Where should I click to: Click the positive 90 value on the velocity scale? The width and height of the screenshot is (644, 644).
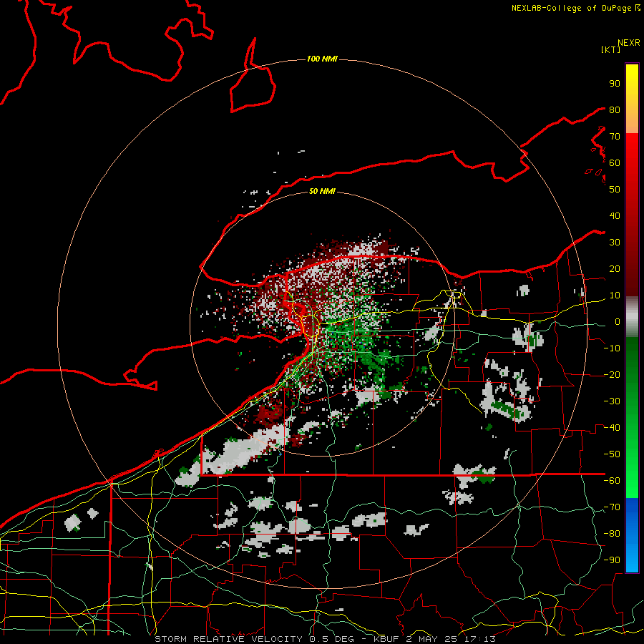pos(615,84)
